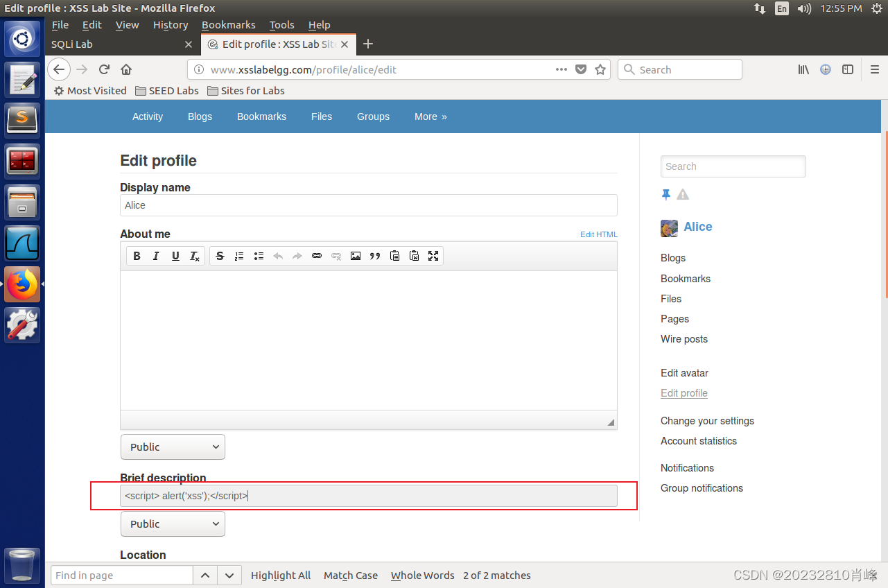Open Wire posts in sidebar

pos(684,339)
